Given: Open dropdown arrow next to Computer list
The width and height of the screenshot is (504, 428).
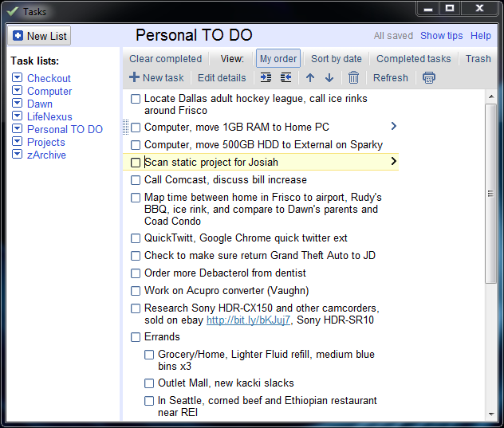Looking at the screenshot, I should (x=17, y=90).
